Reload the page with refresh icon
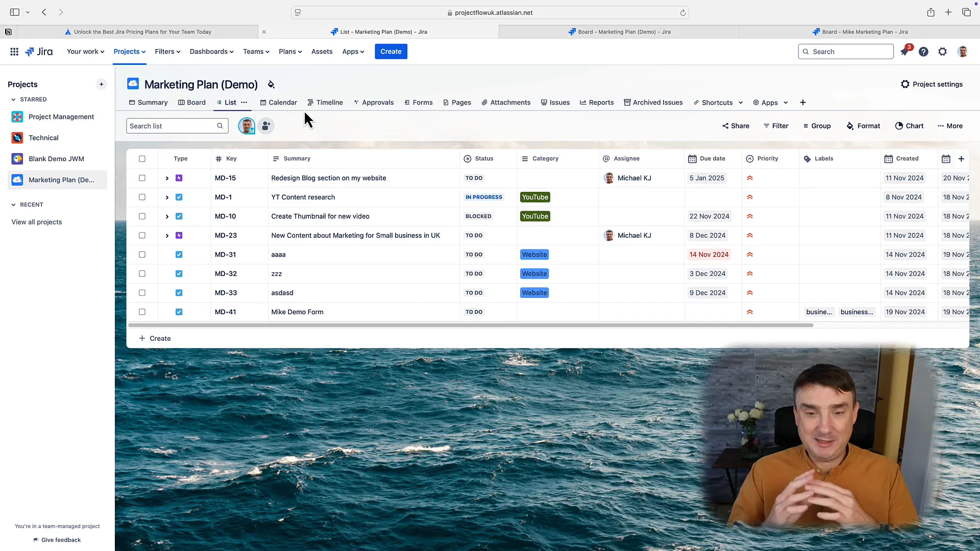This screenshot has width=980, height=551. coord(683,13)
